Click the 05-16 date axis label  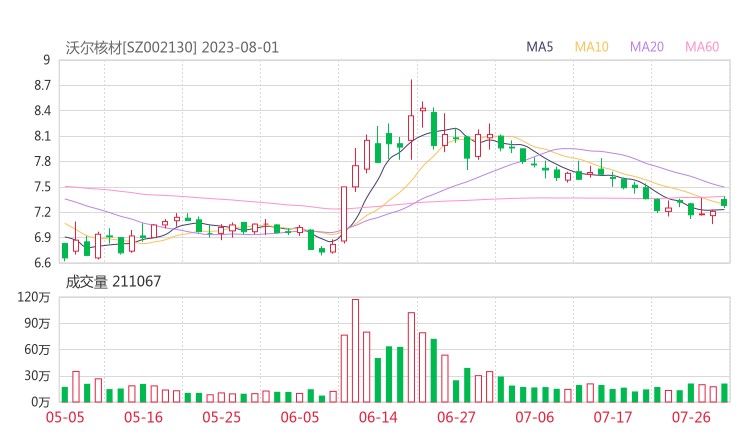pyautogui.click(x=143, y=417)
